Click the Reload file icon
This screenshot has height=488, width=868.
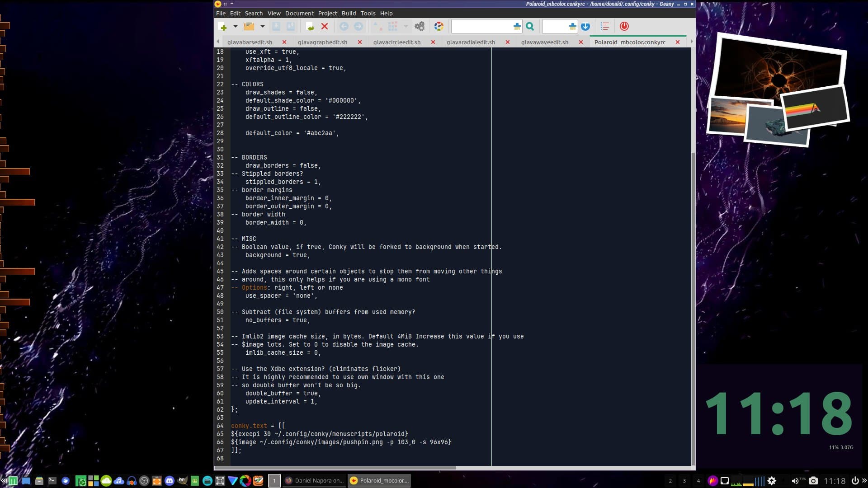[310, 27]
